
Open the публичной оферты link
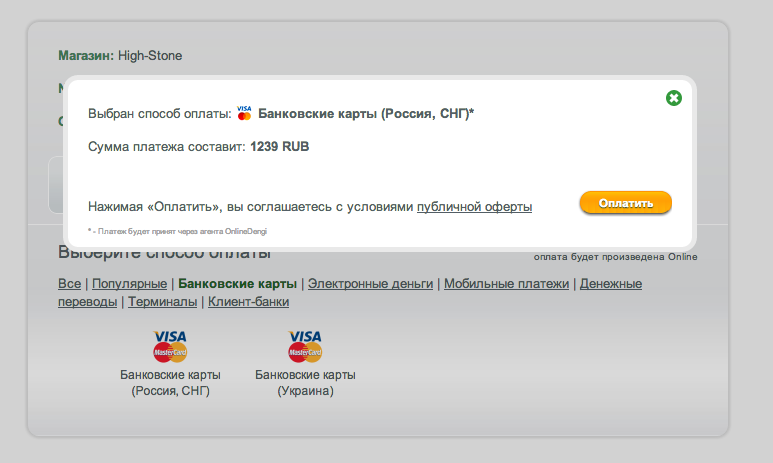pyautogui.click(x=474, y=207)
